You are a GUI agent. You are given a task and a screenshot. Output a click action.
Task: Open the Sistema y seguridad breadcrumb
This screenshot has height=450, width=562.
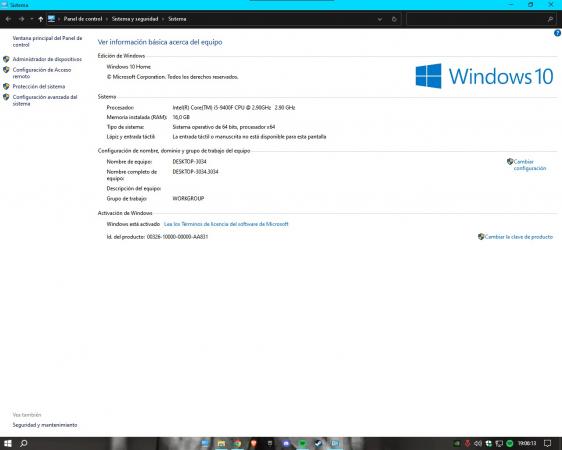(135, 19)
